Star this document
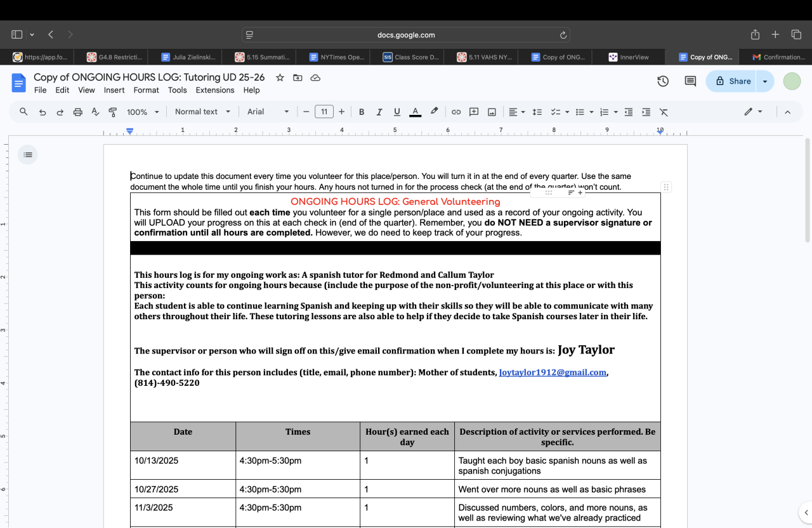The width and height of the screenshot is (812, 528). click(280, 77)
